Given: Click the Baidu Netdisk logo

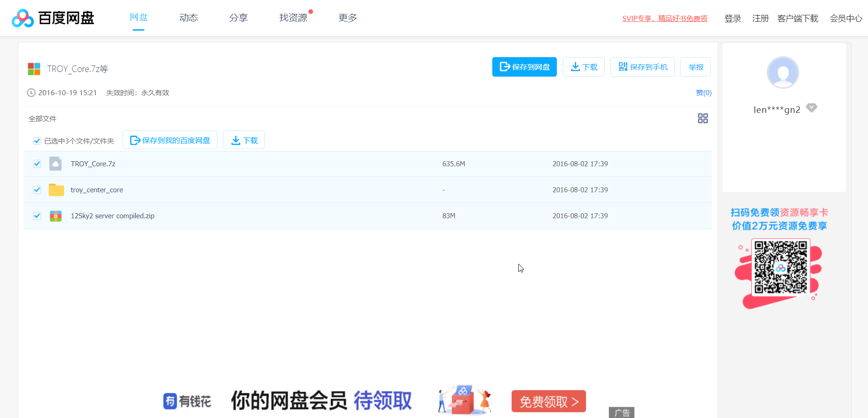Looking at the screenshot, I should 52,18.
